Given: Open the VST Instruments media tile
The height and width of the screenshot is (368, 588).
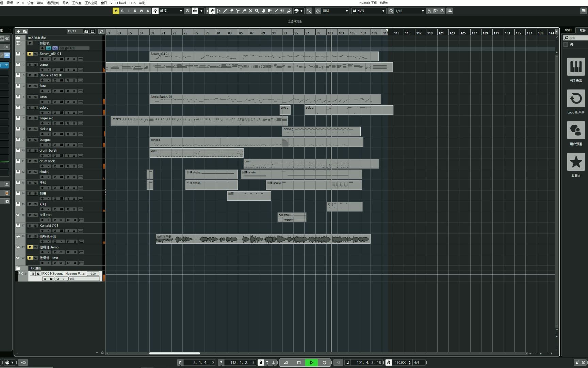Looking at the screenshot, I should pos(576,67).
